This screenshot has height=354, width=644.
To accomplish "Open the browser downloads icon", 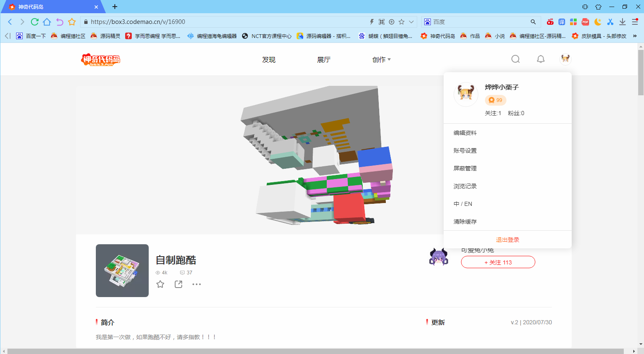I will 623,22.
